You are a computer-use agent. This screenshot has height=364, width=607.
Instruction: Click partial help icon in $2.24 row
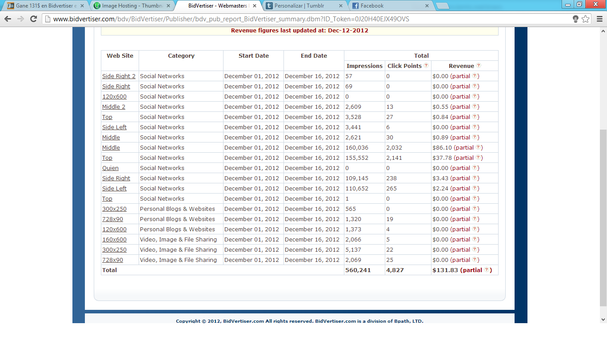pos(475,188)
